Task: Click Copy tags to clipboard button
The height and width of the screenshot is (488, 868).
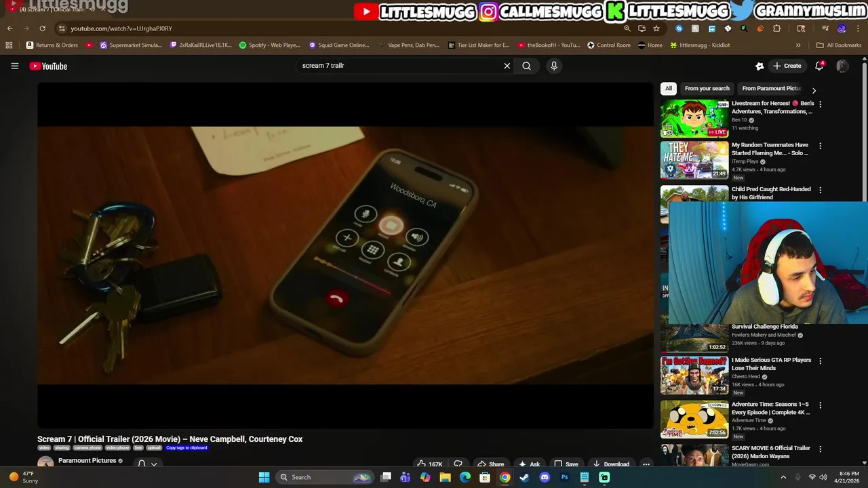Action: click(x=186, y=447)
